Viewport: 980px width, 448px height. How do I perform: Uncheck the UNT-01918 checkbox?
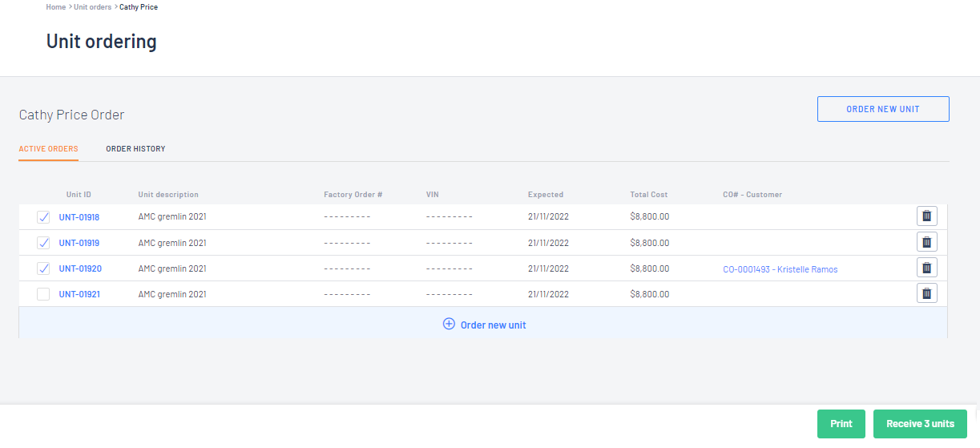click(43, 217)
